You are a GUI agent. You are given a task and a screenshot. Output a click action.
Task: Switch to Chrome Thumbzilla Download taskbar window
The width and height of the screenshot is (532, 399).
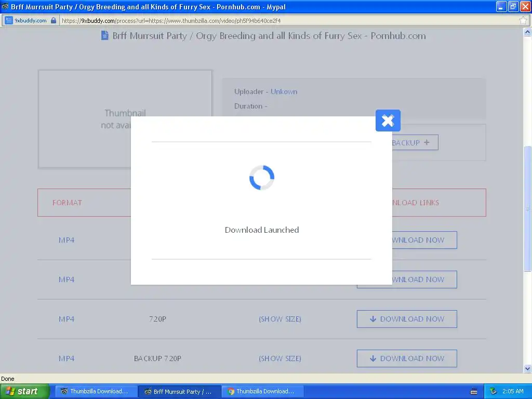coord(262,391)
